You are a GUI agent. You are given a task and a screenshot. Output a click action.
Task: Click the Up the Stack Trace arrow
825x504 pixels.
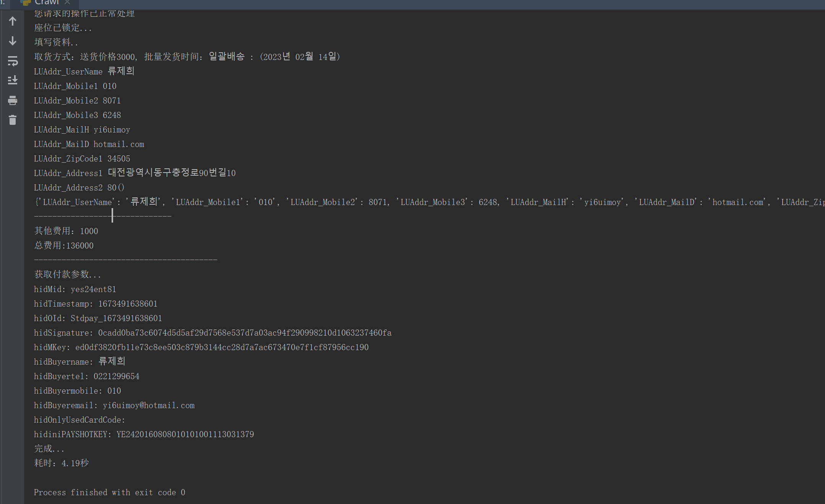pyautogui.click(x=13, y=21)
